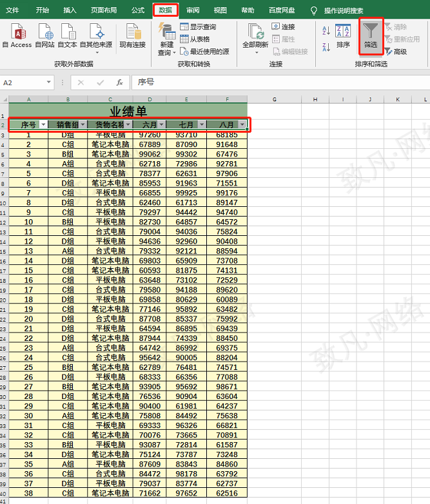430x504 pixels.
Task: Click Edit Links (编辑链接) button
Action: (290, 52)
